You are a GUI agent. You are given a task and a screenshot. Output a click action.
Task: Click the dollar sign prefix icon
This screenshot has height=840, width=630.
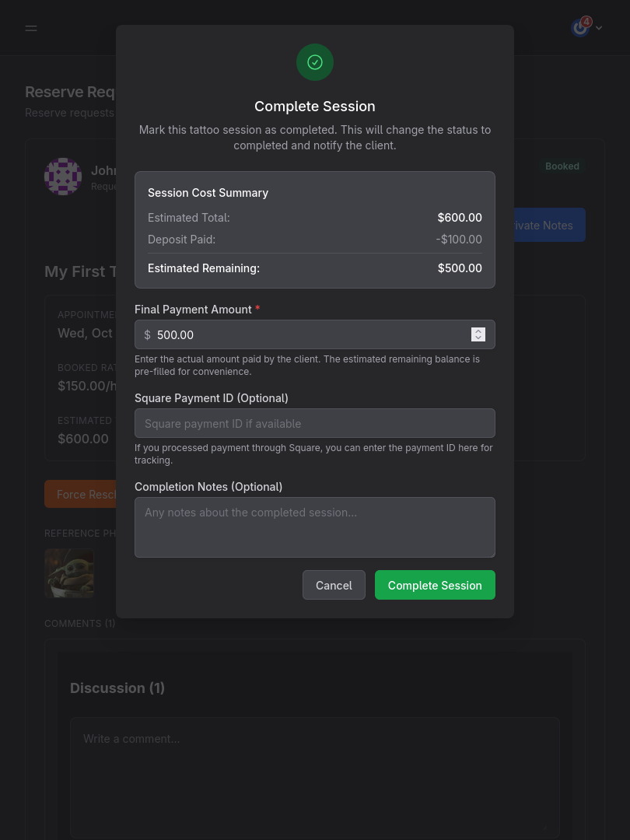147,334
